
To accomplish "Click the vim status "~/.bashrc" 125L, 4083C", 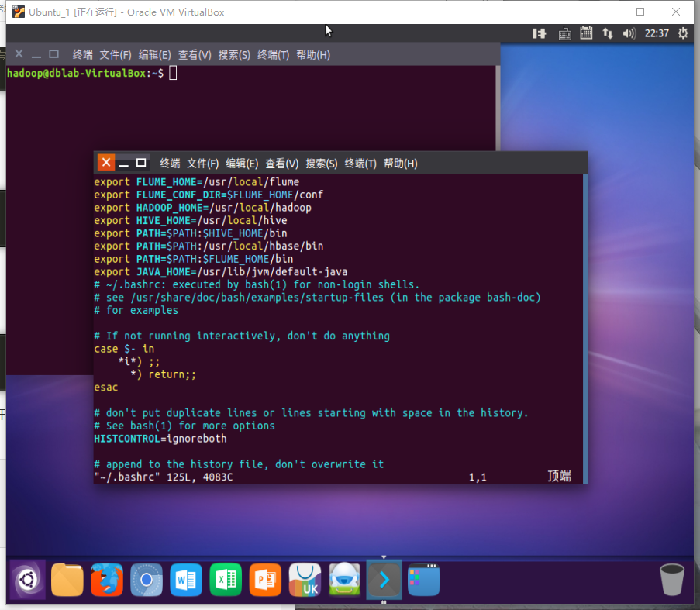I will tap(164, 477).
